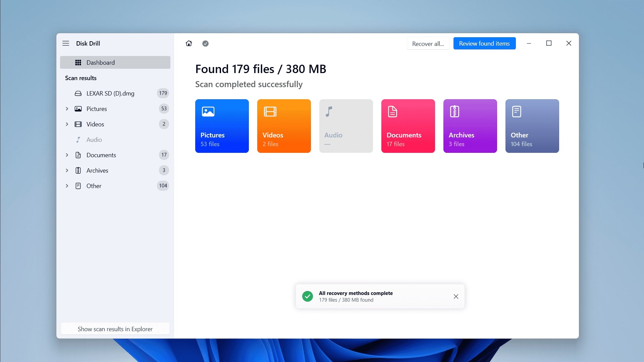Open the Other 104 files card
644x362 pixels.
[x=532, y=126]
